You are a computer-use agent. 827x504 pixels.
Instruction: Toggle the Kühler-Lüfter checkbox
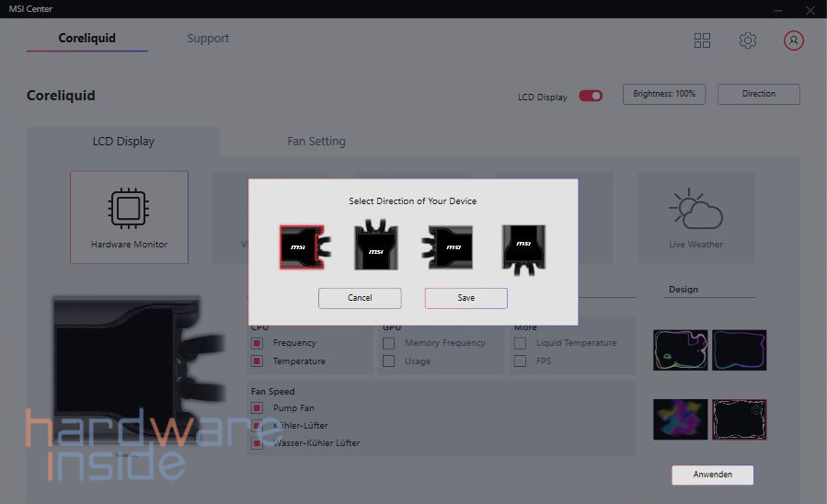[257, 426]
